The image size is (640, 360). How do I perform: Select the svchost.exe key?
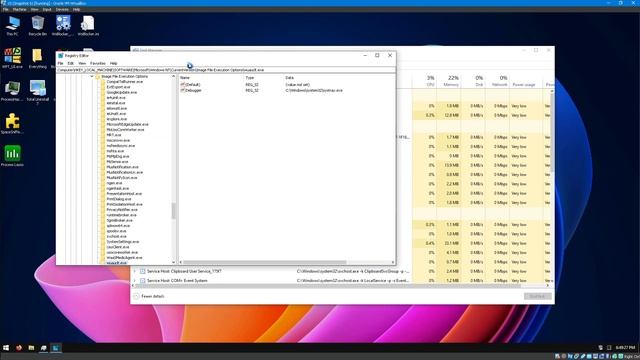click(116, 236)
